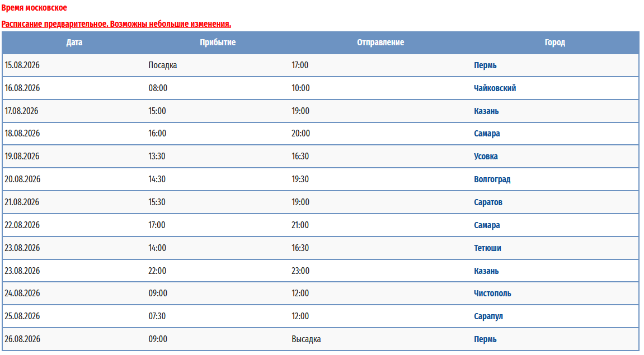Click the Прибытие column header

coord(218,42)
